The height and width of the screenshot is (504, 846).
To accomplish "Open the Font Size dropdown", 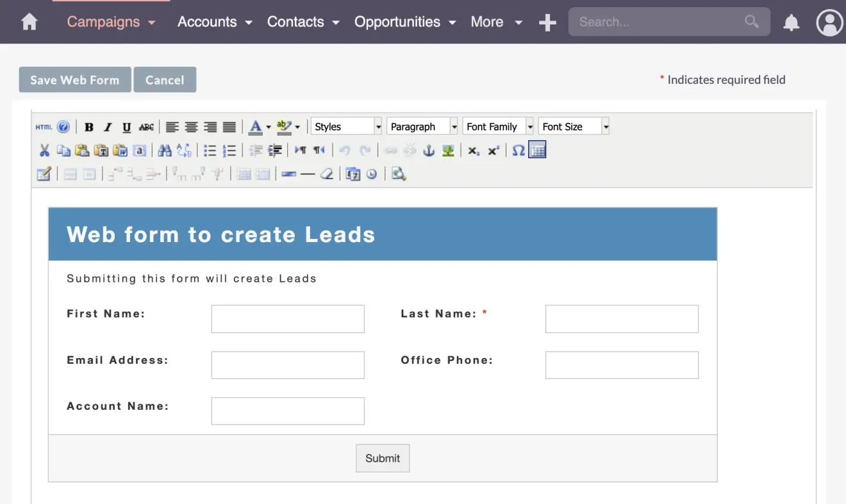I will click(x=605, y=127).
